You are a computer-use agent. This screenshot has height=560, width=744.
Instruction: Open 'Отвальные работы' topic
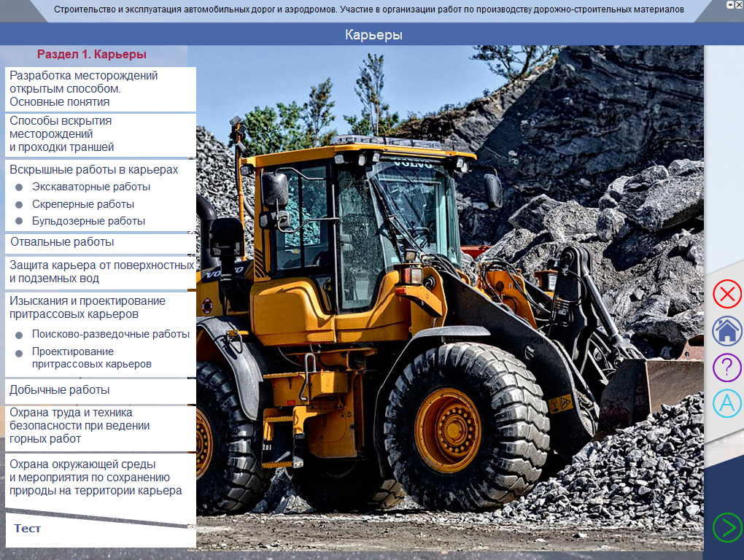[62, 242]
